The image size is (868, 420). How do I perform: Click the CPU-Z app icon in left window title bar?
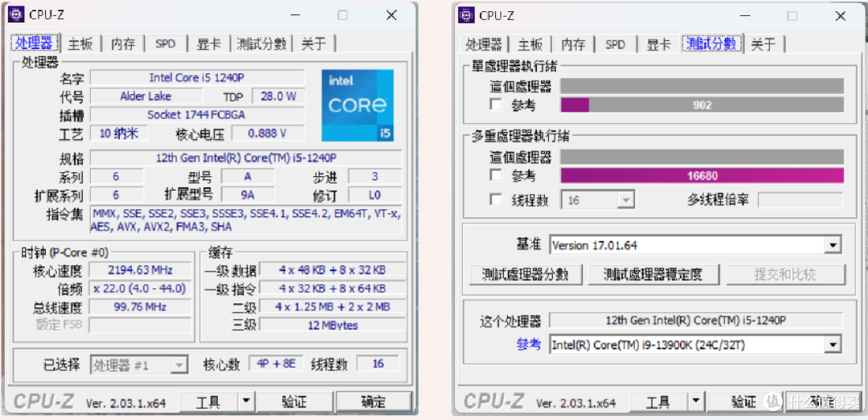point(15,15)
